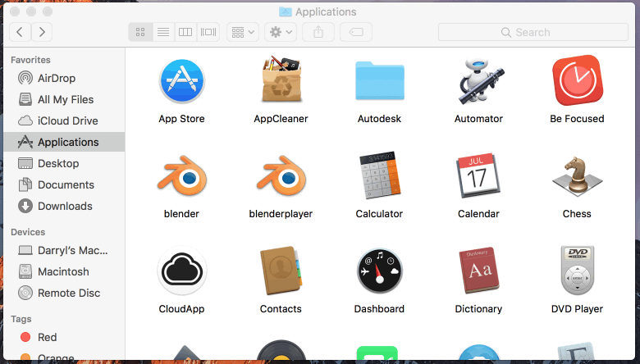Screen dimensions: 640x364
Task: Switch to list view
Action: tap(163, 32)
